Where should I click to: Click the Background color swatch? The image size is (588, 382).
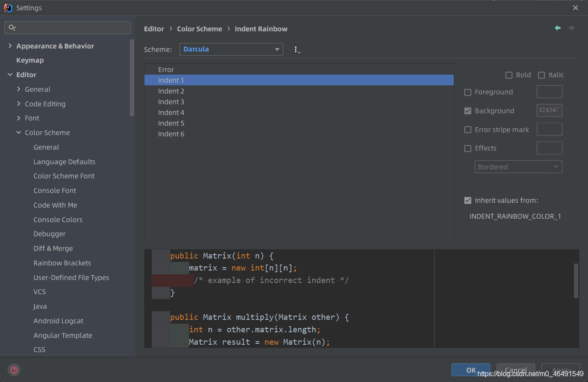pos(549,111)
